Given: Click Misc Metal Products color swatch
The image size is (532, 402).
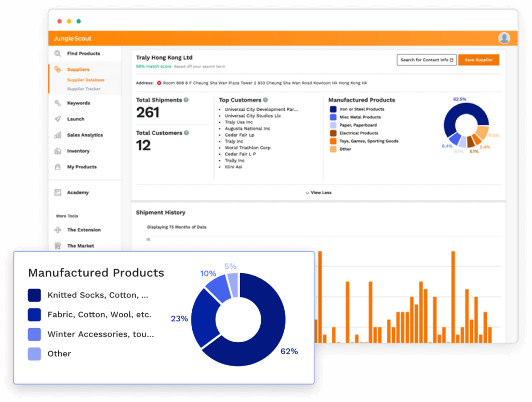Looking at the screenshot, I should pos(333,117).
